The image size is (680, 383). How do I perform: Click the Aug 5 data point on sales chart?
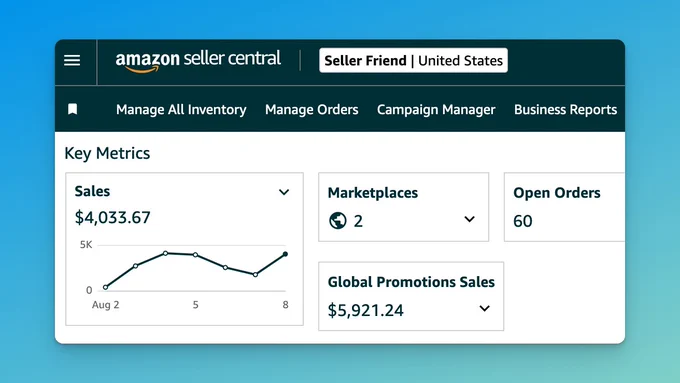(196, 255)
